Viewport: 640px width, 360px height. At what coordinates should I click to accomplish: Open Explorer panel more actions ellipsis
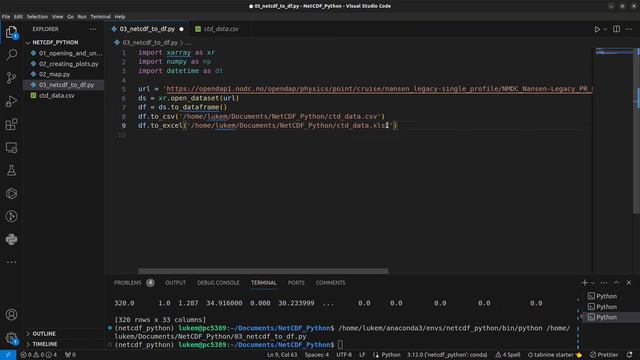pyautogui.click(x=93, y=29)
